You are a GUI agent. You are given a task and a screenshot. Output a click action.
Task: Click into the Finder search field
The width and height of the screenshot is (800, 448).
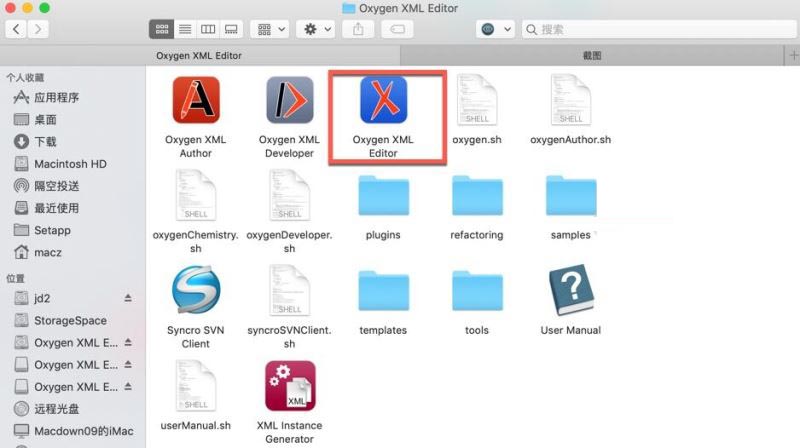660,30
